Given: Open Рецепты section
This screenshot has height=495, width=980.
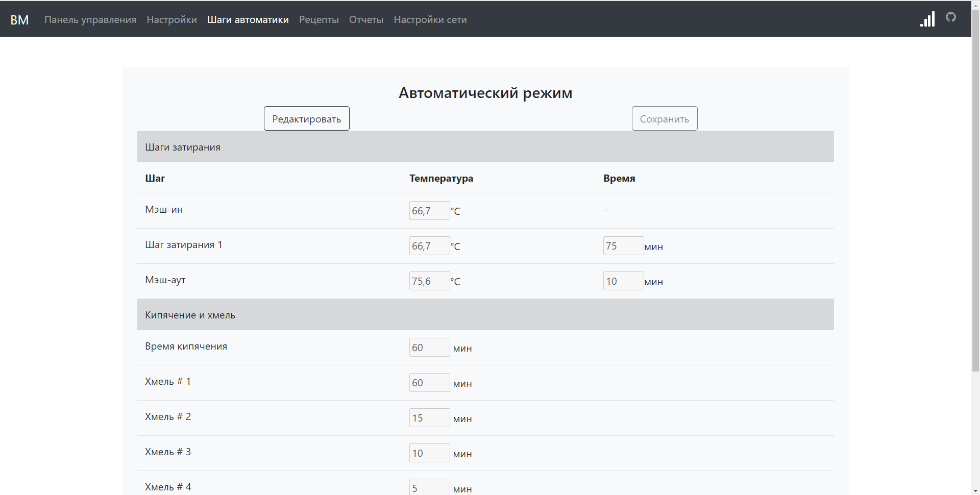Looking at the screenshot, I should [319, 19].
